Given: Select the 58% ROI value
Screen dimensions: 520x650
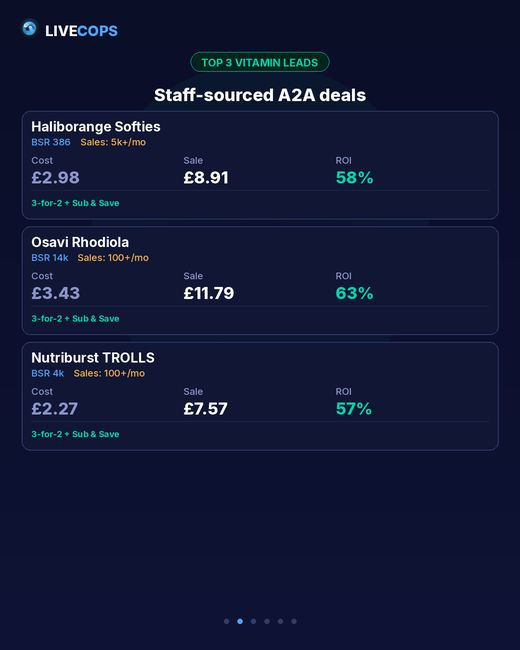Looking at the screenshot, I should click(x=355, y=177).
